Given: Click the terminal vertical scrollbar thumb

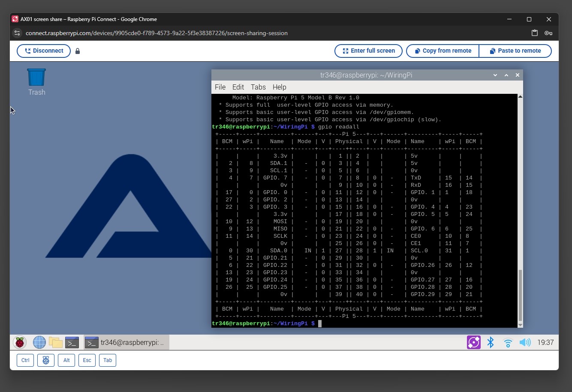Looking at the screenshot, I should pyautogui.click(x=520, y=296).
